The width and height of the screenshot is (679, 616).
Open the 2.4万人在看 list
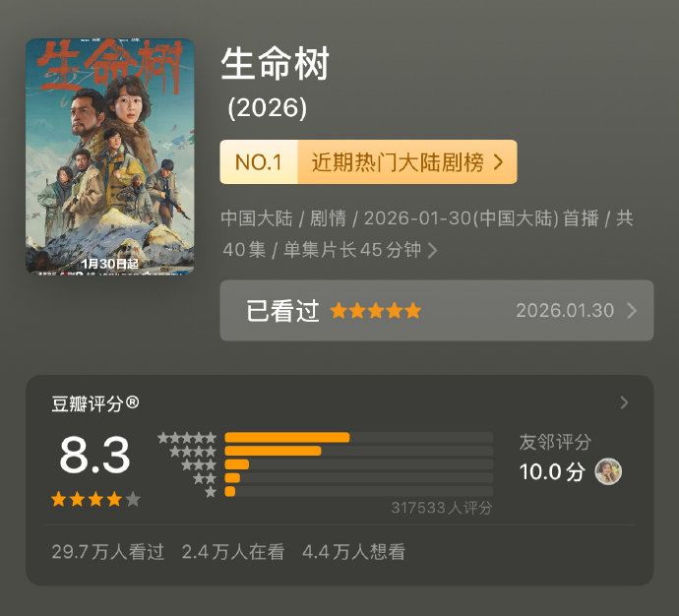(x=232, y=552)
